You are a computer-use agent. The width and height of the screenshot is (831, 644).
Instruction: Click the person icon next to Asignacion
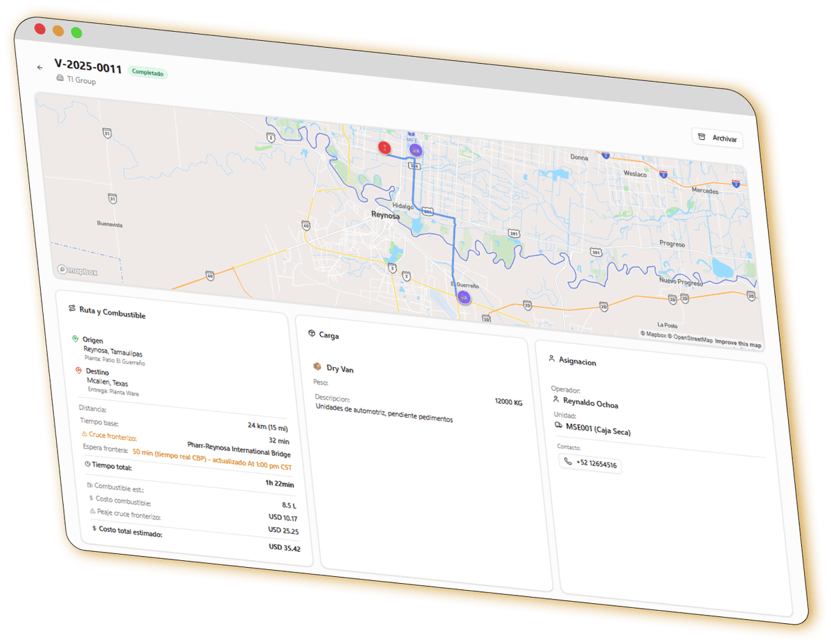pos(551,359)
